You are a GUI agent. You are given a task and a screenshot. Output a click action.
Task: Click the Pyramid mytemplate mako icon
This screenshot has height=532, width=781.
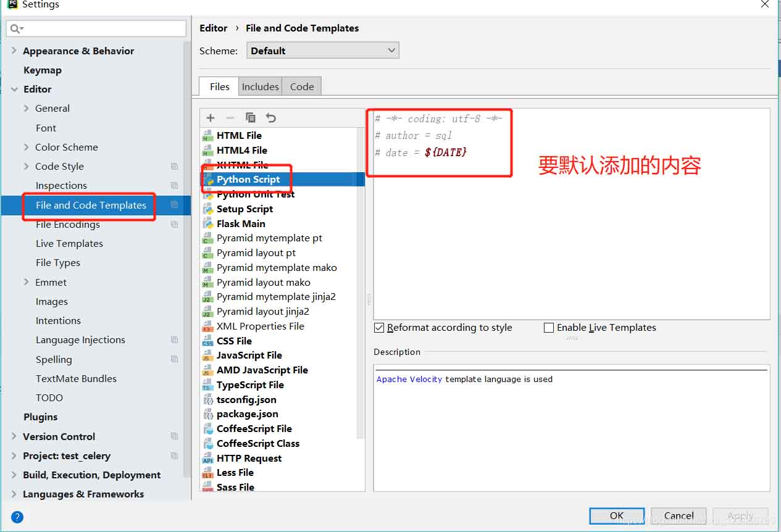coord(207,268)
